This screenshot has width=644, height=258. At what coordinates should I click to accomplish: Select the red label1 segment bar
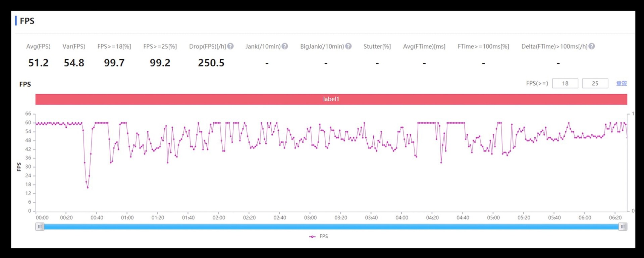coord(331,99)
